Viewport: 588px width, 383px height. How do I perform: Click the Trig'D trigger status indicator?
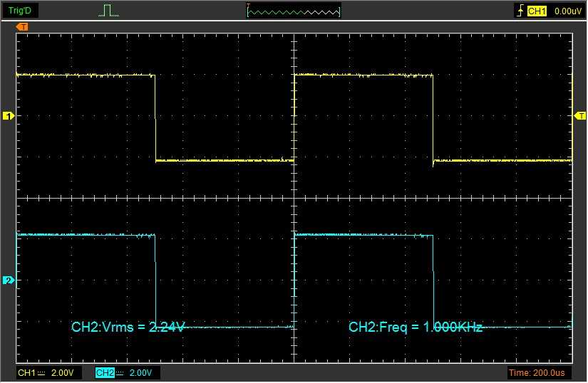point(19,11)
